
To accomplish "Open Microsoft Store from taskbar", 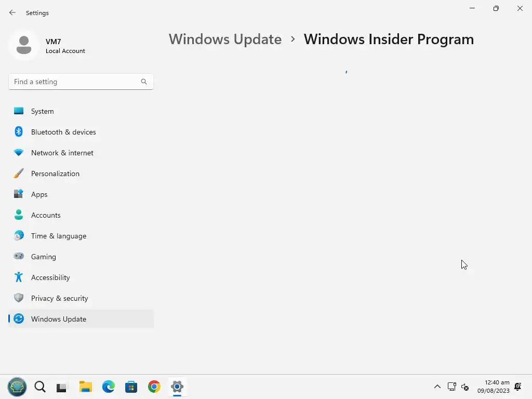I will pyautogui.click(x=131, y=387).
